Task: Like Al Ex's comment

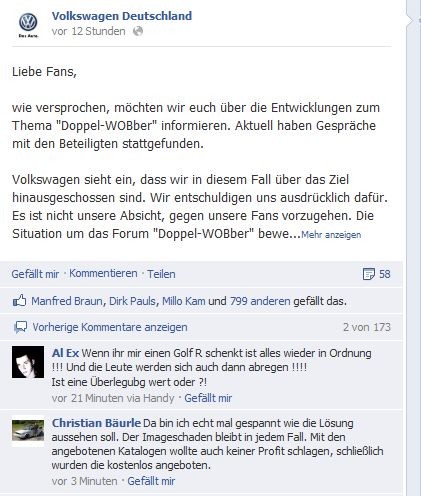Action: (x=208, y=398)
